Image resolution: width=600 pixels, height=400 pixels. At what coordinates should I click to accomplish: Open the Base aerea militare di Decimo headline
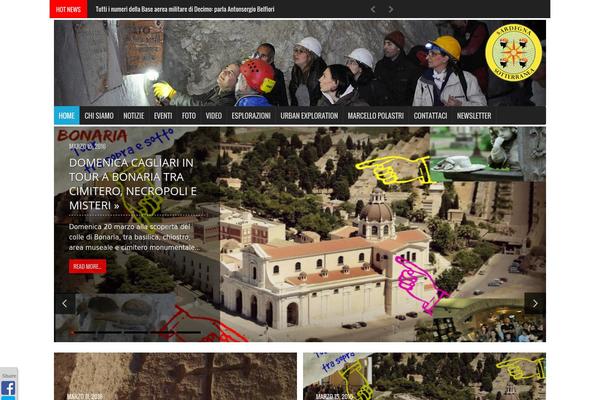185,9
